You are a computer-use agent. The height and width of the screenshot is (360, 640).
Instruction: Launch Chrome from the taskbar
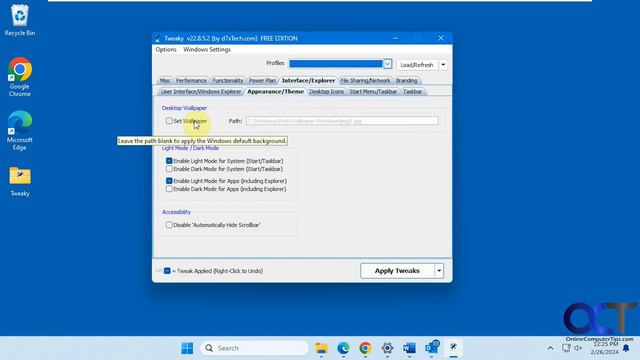click(365, 348)
